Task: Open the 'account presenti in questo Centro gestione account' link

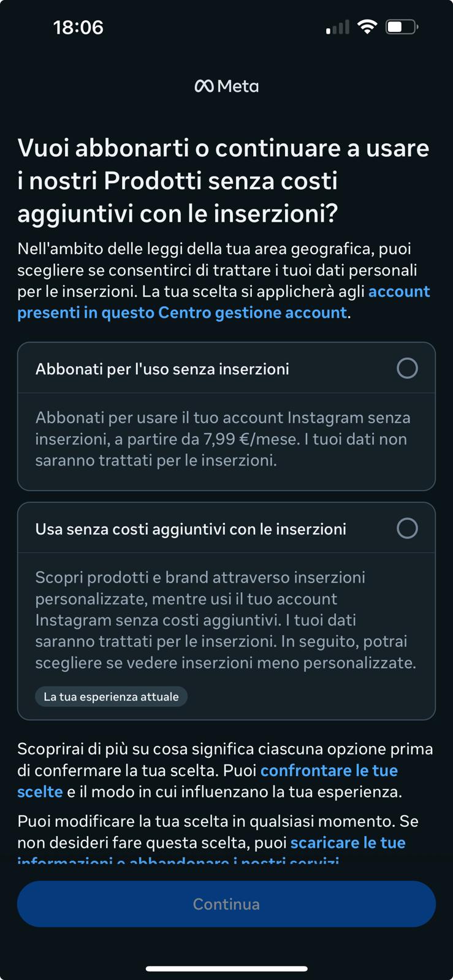Action: (224, 302)
